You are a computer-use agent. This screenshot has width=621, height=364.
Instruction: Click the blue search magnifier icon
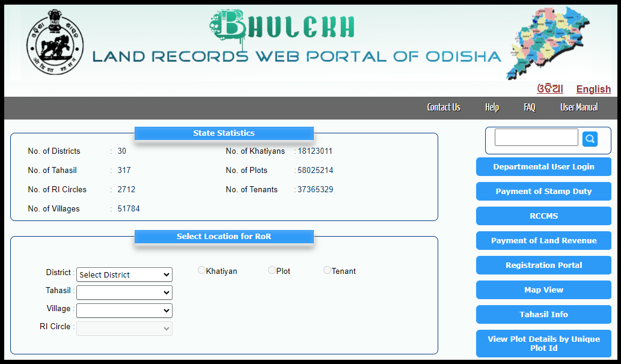coord(590,139)
